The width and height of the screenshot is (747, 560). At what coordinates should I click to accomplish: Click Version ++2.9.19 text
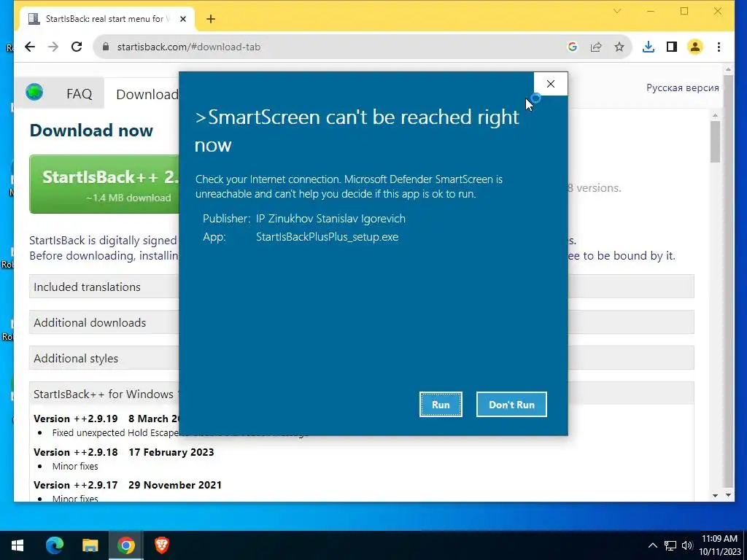76,419
